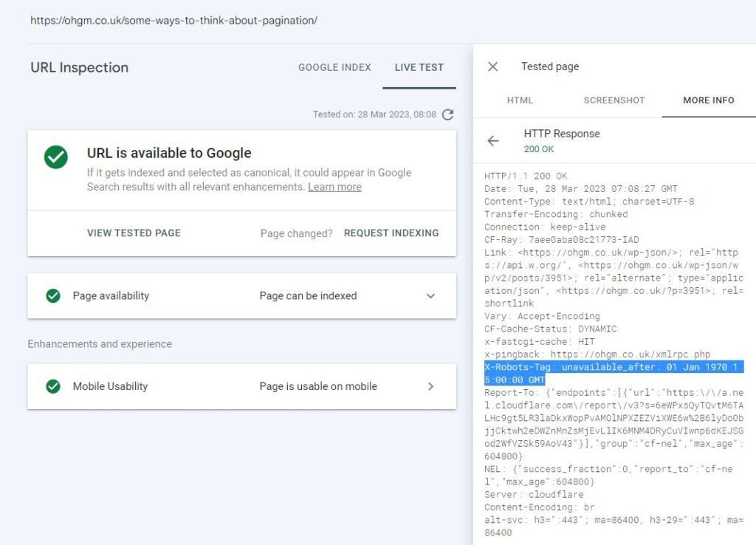Click the Tested on 28 Mar 2023 timestamp

tap(374, 114)
